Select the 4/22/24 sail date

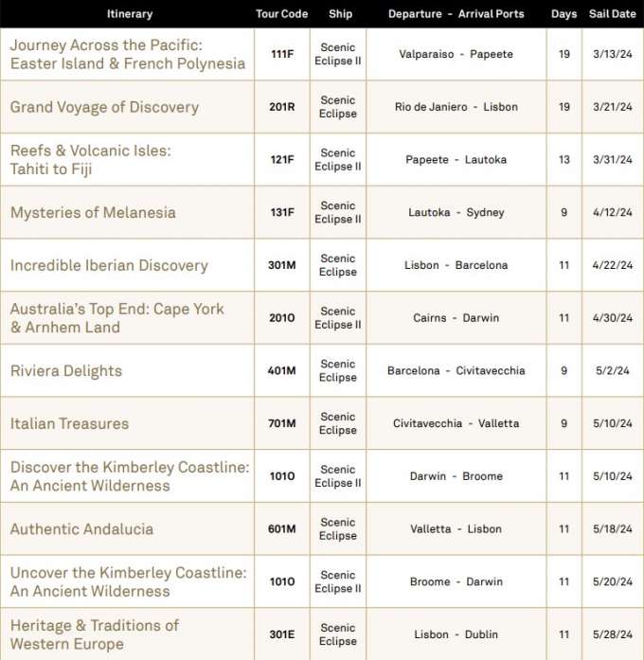click(612, 265)
